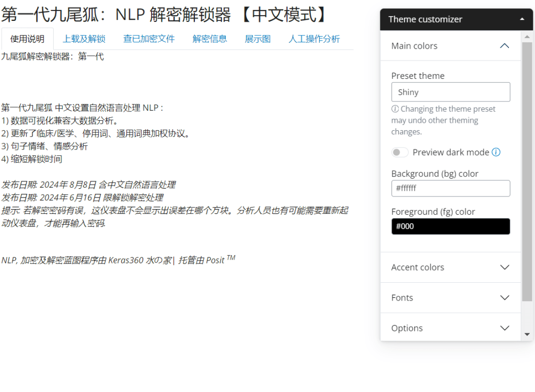
Task: Go to the 展示图 tab
Action: [x=258, y=39]
